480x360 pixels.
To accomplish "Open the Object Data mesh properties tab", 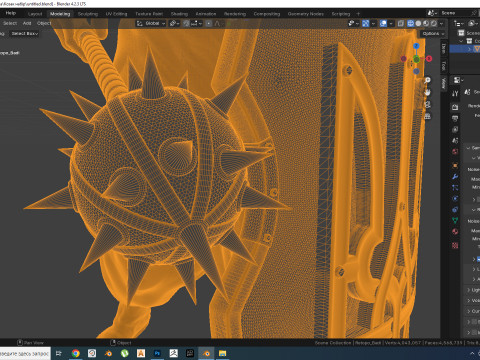I will point(455,220).
